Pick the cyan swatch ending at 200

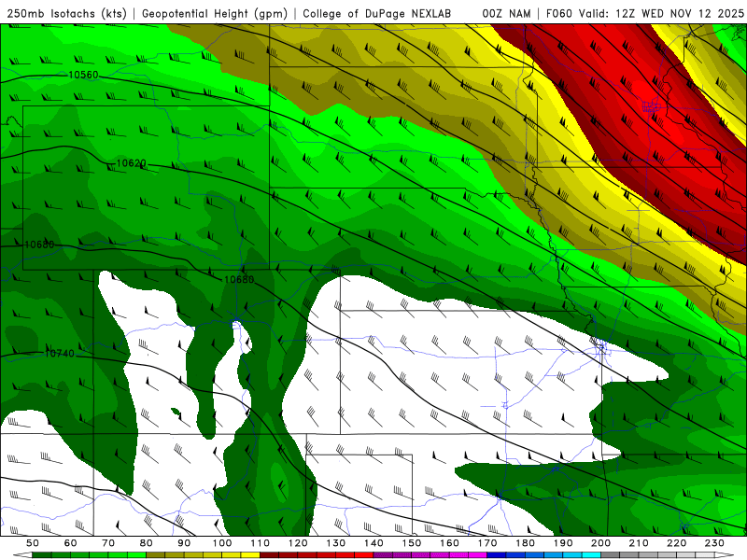pyautogui.click(x=591, y=555)
